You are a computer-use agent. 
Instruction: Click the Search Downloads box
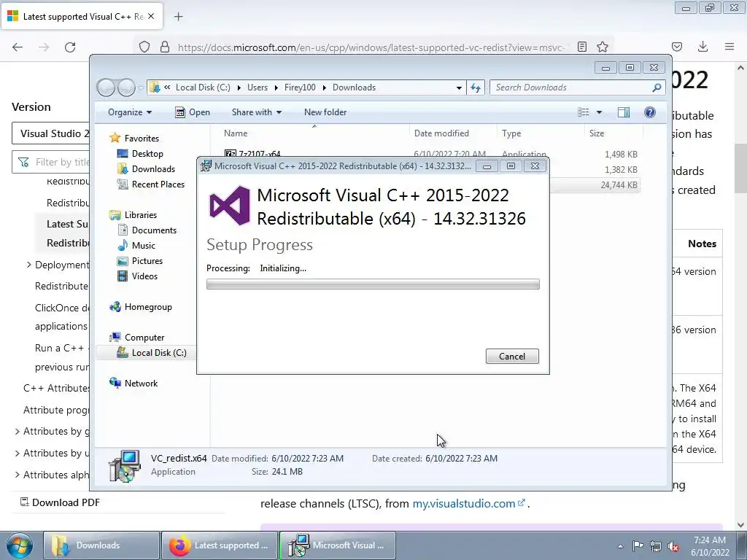(x=572, y=87)
